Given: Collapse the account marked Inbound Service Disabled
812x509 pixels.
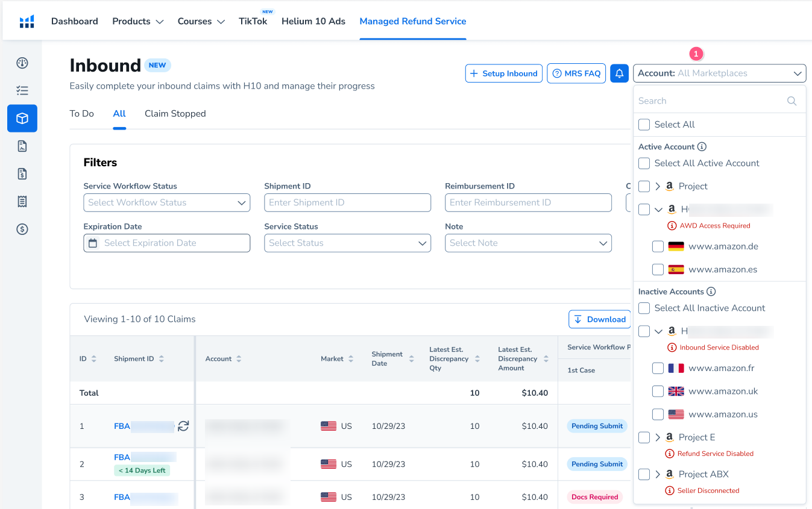Looking at the screenshot, I should click(x=658, y=331).
